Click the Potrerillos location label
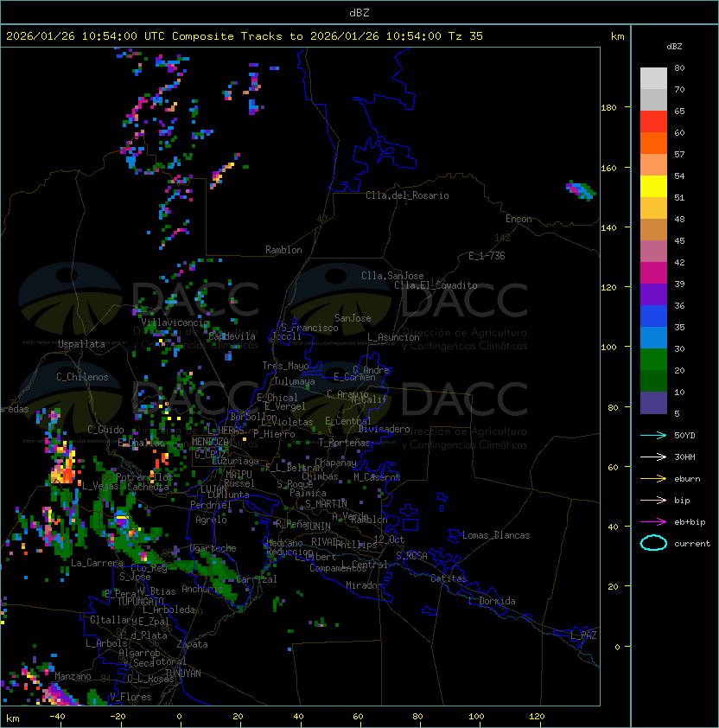The image size is (719, 728). (x=144, y=477)
